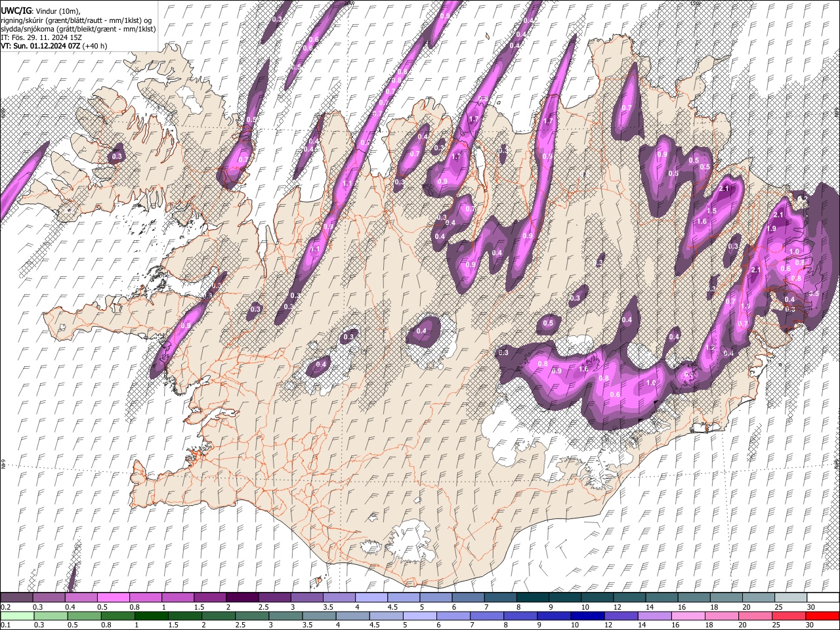Click the '1.9' precipitation value on the map

click(x=772, y=228)
